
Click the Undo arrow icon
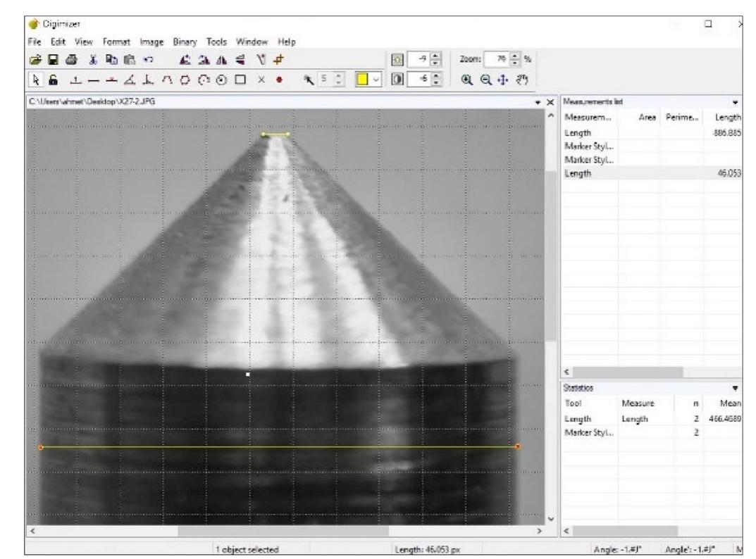pyautogui.click(x=148, y=60)
